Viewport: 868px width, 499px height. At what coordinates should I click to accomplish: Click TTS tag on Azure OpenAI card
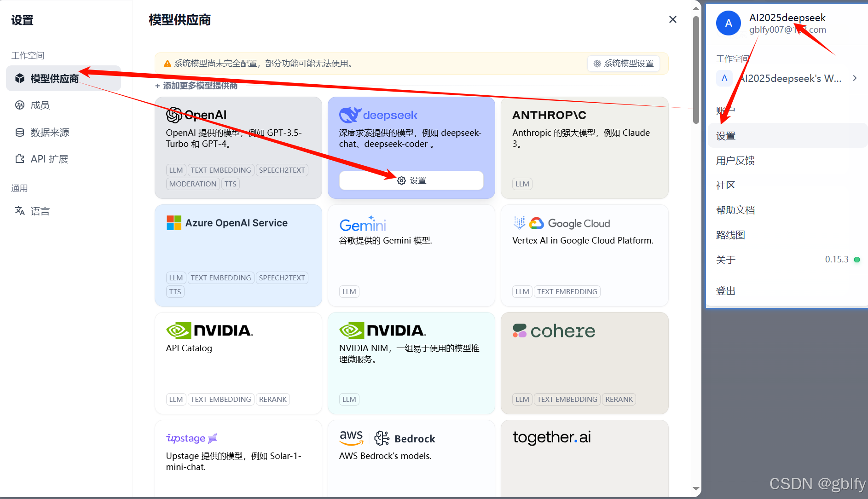[175, 292]
